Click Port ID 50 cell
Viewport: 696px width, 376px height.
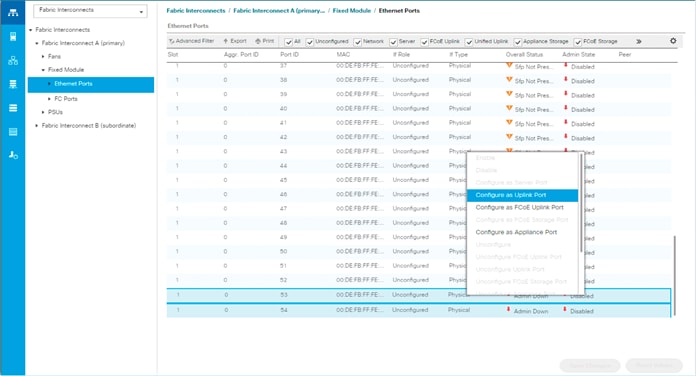tap(284, 251)
